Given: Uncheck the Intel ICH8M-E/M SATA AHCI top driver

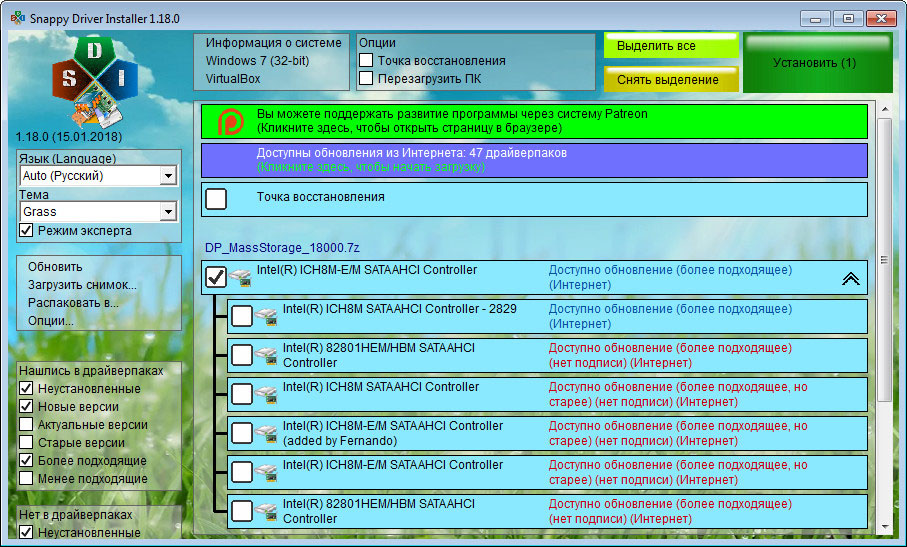Looking at the screenshot, I should point(216,277).
